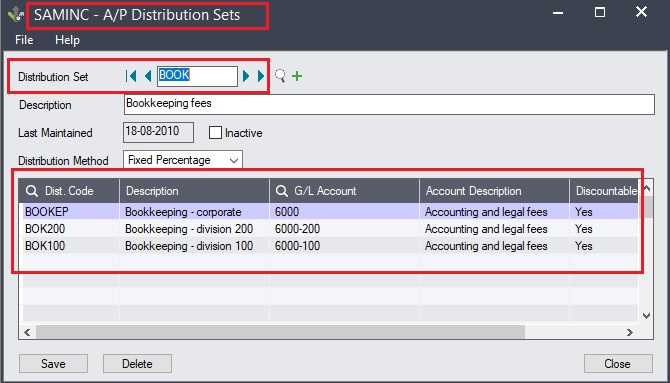Click the G/L Account column finder icon

(282, 191)
